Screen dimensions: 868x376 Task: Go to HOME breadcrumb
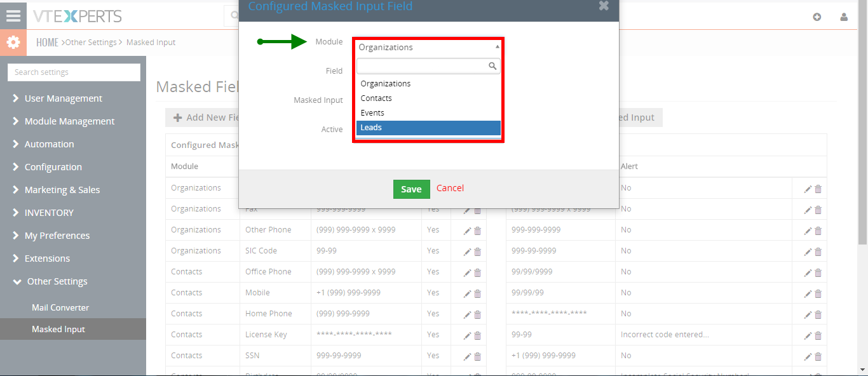[x=48, y=43]
